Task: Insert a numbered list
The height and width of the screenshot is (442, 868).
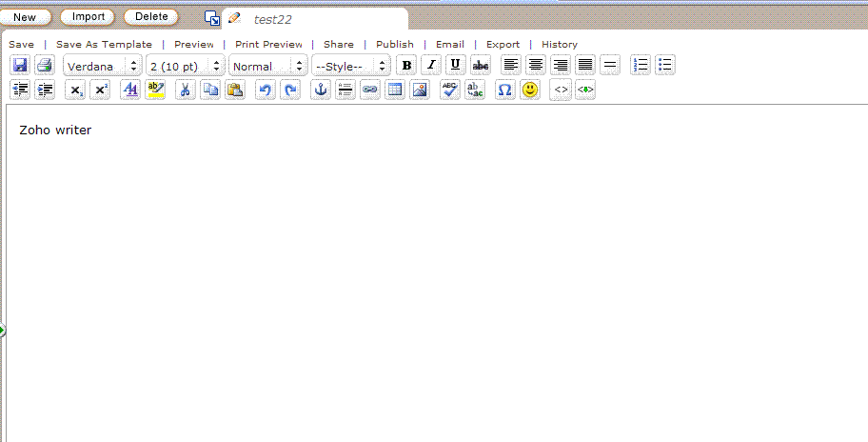Action: pyautogui.click(x=641, y=66)
